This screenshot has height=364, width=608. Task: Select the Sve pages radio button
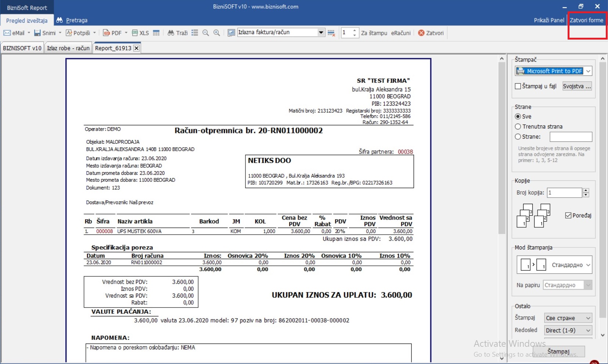(518, 116)
